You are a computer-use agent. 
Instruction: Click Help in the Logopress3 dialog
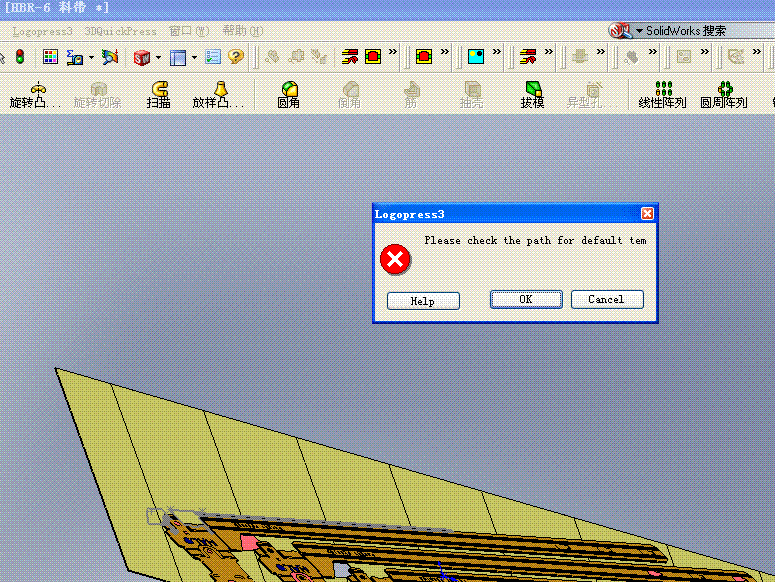[423, 301]
